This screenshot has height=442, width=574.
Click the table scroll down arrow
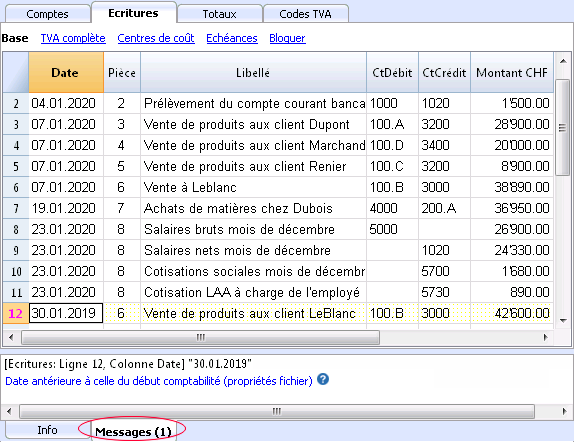pos(563,321)
